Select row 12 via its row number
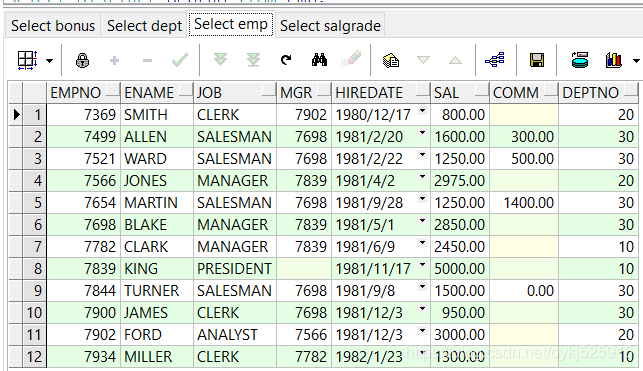This screenshot has height=371, width=643. [35, 357]
